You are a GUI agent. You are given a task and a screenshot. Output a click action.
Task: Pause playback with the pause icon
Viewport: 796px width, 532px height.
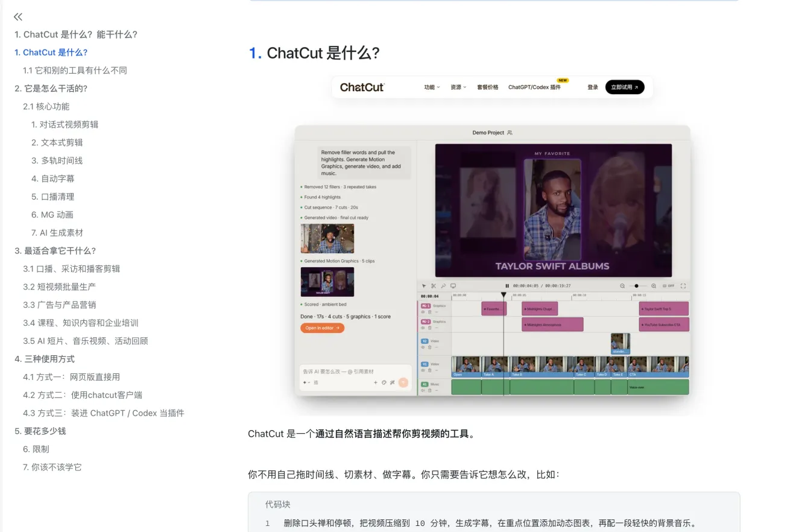click(507, 286)
